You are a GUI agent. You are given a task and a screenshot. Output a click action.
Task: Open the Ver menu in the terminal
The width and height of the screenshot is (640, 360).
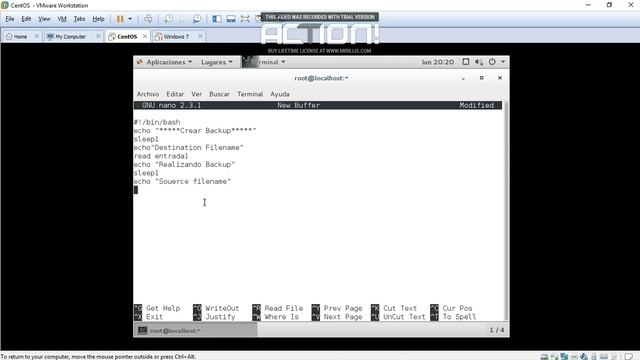pyautogui.click(x=197, y=94)
